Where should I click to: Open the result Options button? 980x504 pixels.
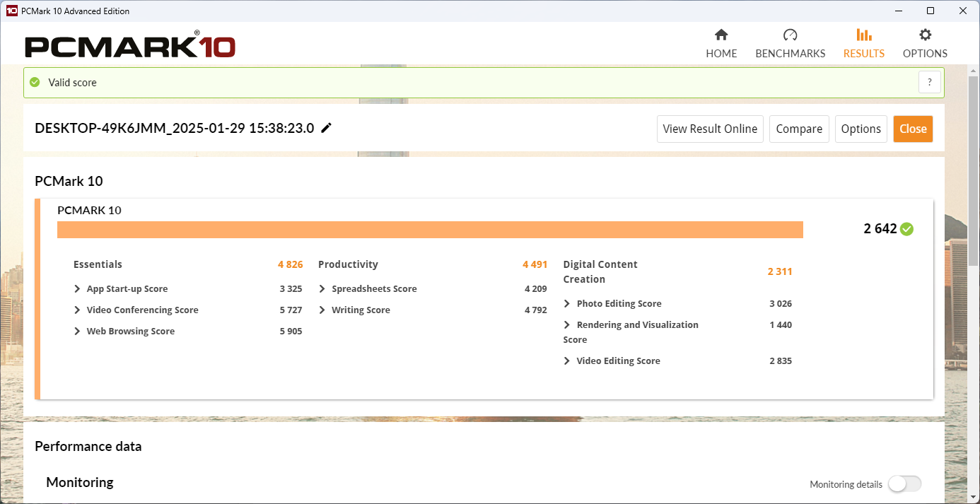click(861, 129)
